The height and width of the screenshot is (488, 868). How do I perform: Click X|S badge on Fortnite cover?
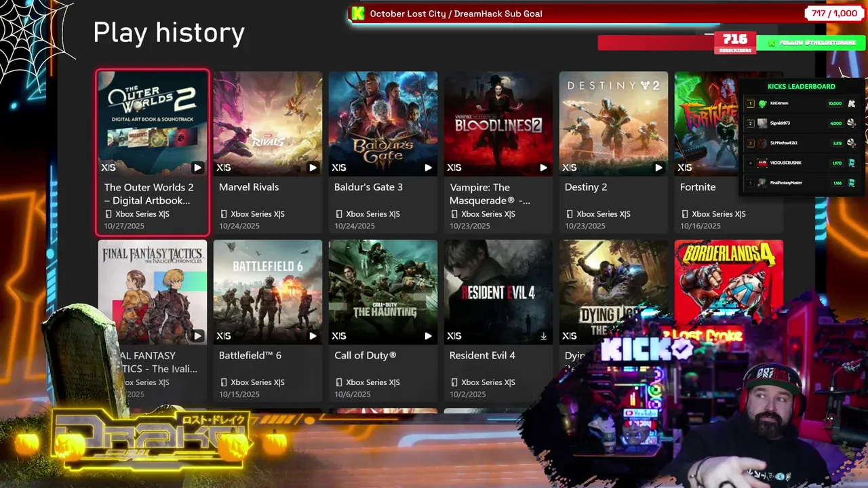click(x=685, y=167)
